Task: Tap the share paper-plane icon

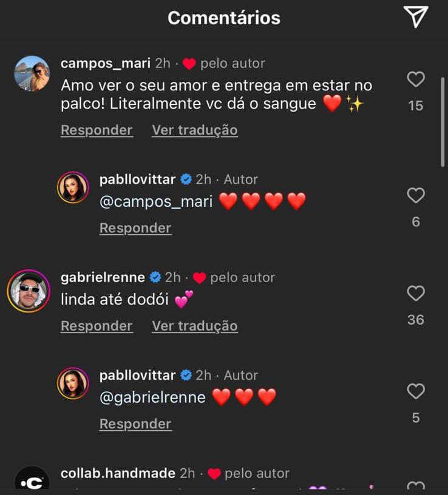Action: (x=416, y=17)
